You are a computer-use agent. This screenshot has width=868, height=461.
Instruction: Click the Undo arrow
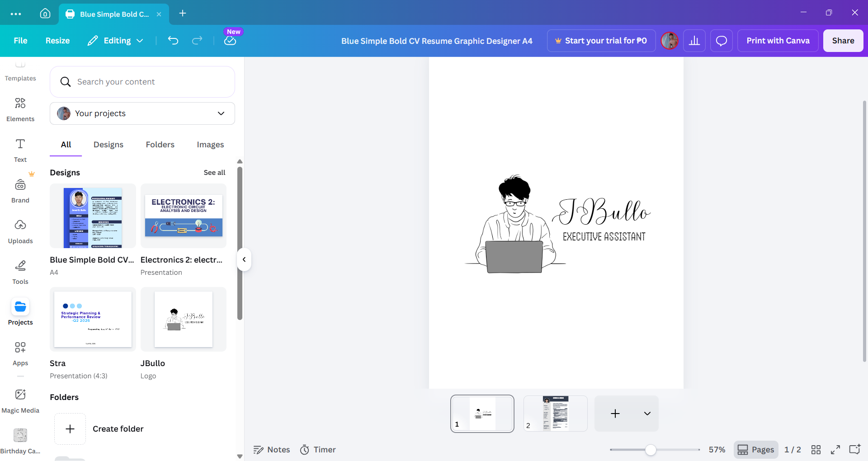click(173, 41)
